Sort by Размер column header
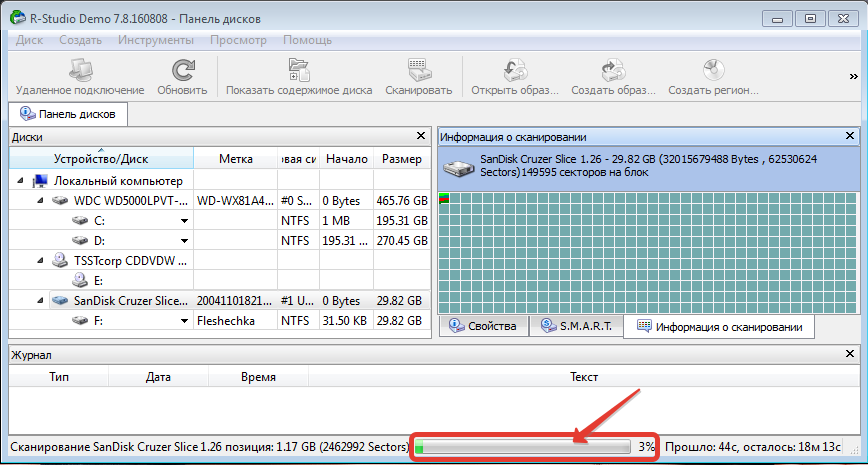Screen dimensions: 868x465 click(x=402, y=158)
